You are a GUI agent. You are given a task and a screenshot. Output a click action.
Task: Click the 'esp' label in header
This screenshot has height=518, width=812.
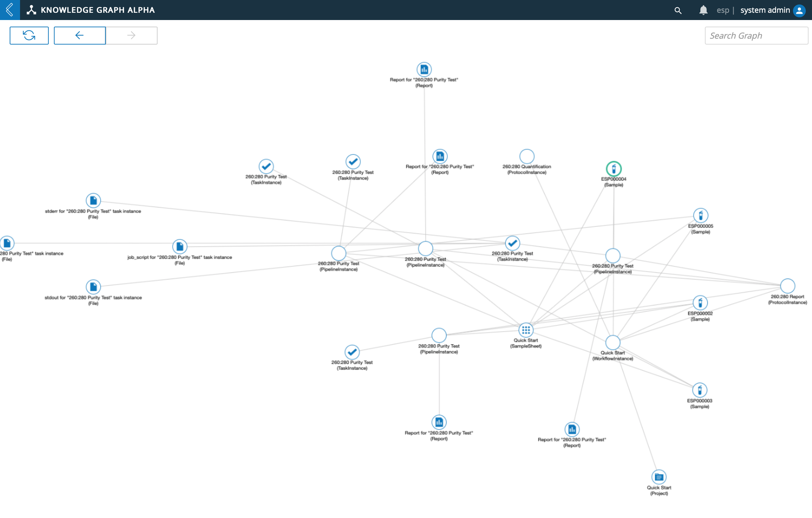click(723, 10)
